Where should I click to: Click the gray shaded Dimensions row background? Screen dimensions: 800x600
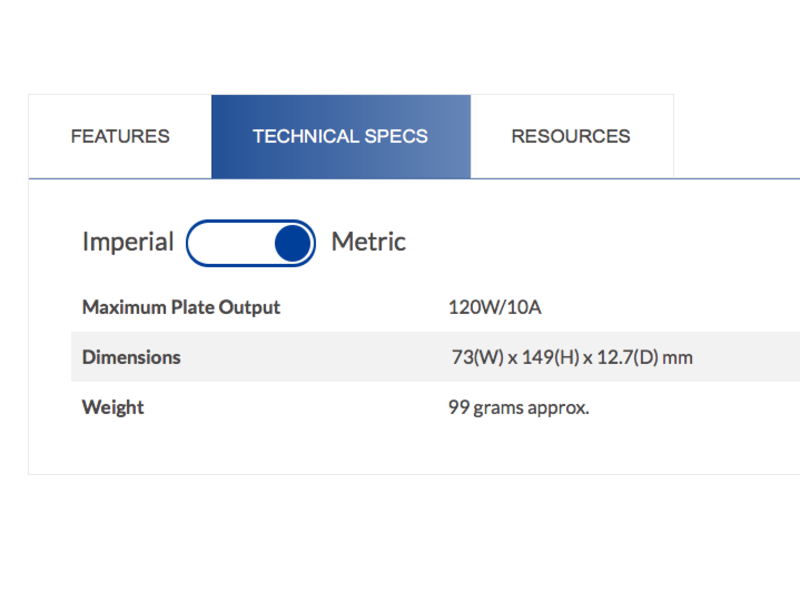click(435, 357)
